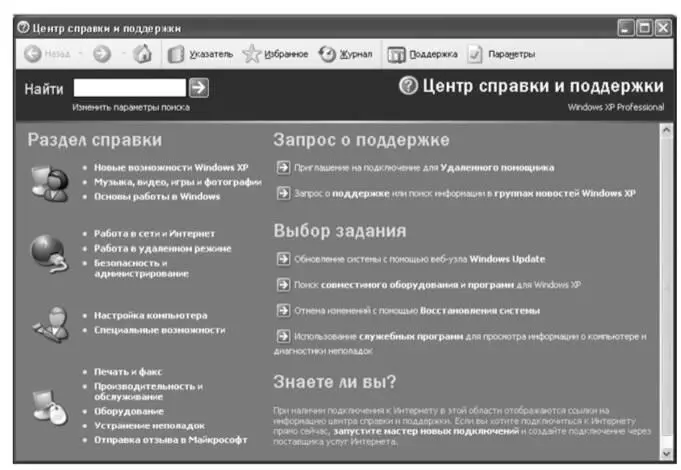Launch запустите мастер новых подключений link
Image resolution: width=681 pixels, height=470 pixels.
(426, 431)
